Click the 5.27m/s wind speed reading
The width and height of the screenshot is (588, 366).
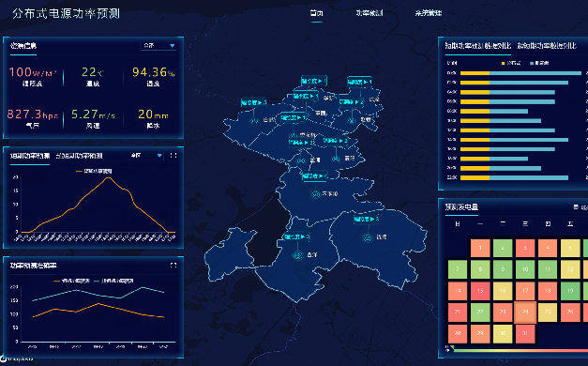point(93,114)
